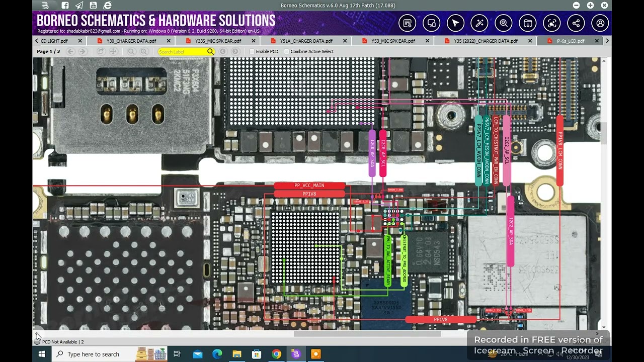Jump to next search result
The width and height of the screenshot is (644, 362).
tap(235, 51)
